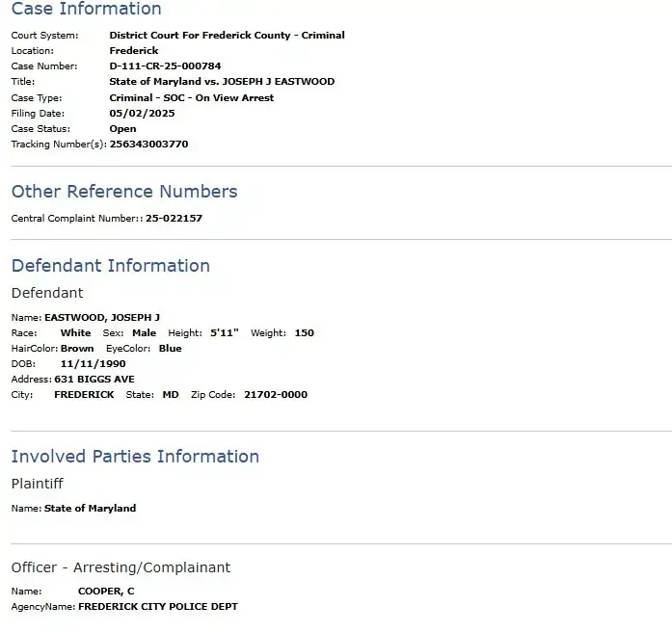The height and width of the screenshot is (632, 672).
Task: Click case type 'Criminal - SOC - On View Arrest'
Action: tap(191, 97)
